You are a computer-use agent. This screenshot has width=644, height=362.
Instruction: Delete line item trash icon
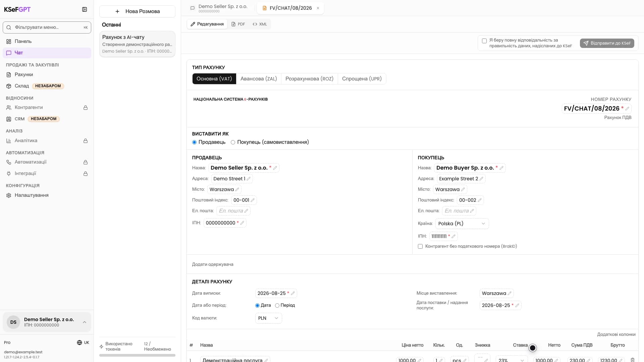(x=633, y=360)
